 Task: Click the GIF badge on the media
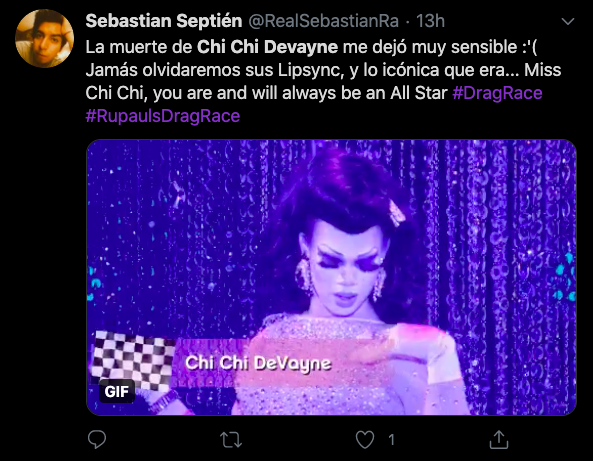[116, 391]
